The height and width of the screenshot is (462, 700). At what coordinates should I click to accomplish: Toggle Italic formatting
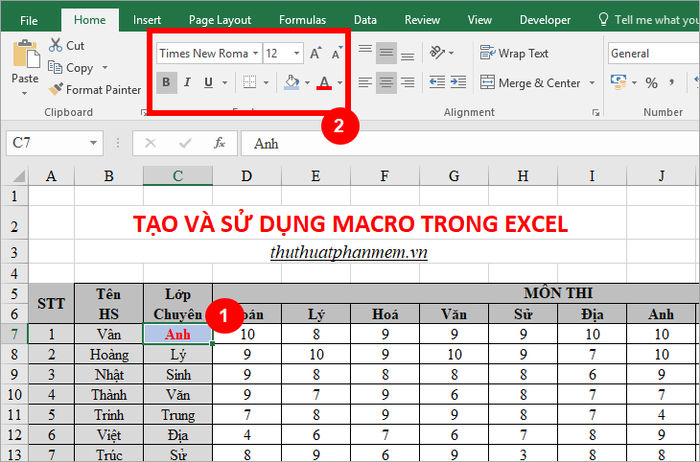click(x=187, y=82)
